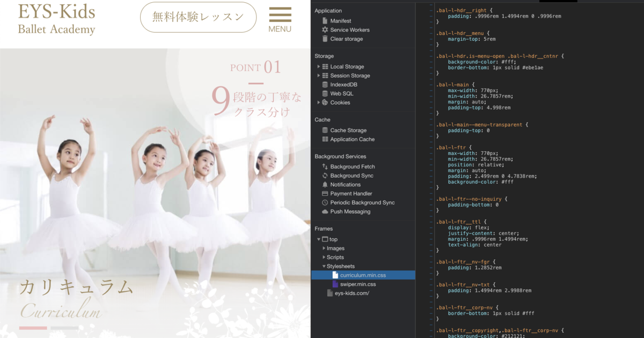Click the EYS-Kids Ballet Academy logo

tap(57, 19)
